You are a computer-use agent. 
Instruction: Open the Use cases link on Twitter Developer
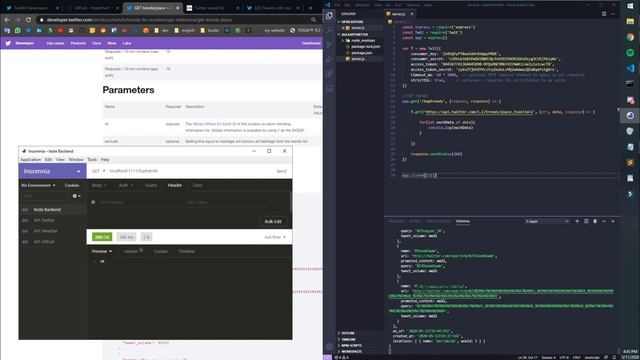(x=55, y=43)
